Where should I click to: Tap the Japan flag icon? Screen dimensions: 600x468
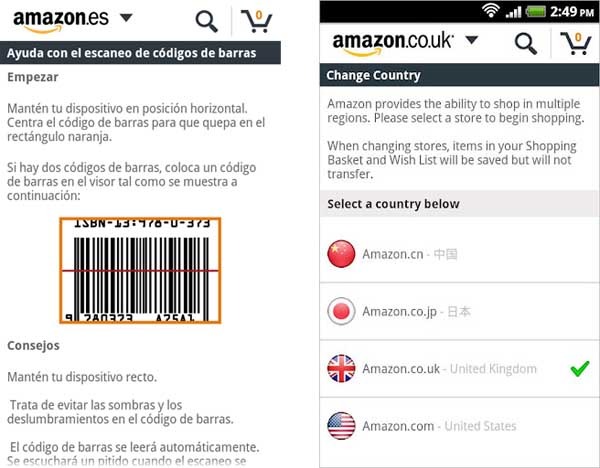341,312
